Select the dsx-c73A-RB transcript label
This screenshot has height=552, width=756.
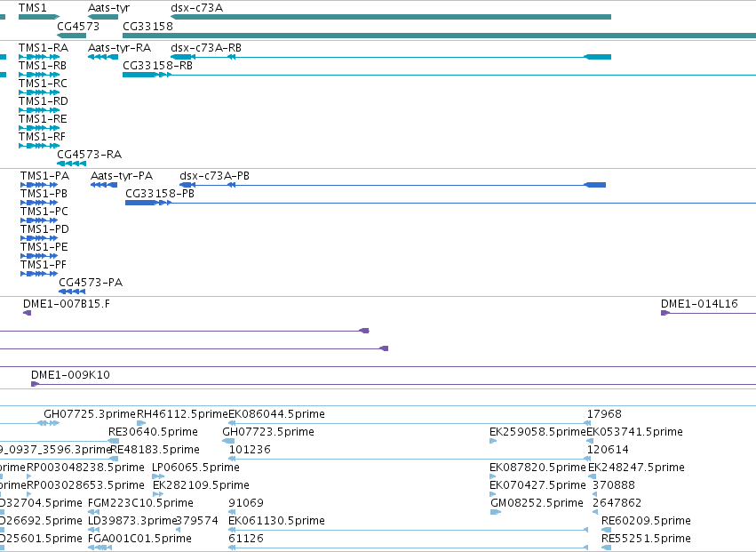click(206, 48)
